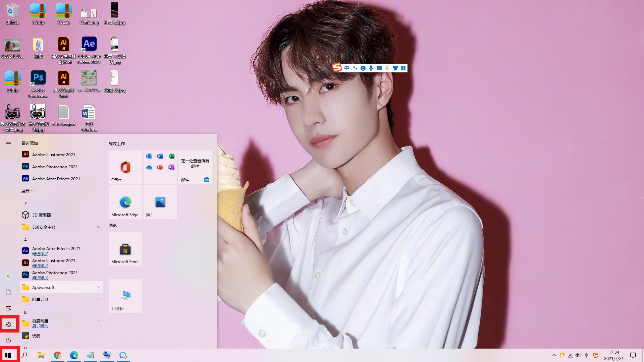Viewport: 644px width, 362px height.
Task: Expand Apowersoft submenu
Action: [98, 287]
